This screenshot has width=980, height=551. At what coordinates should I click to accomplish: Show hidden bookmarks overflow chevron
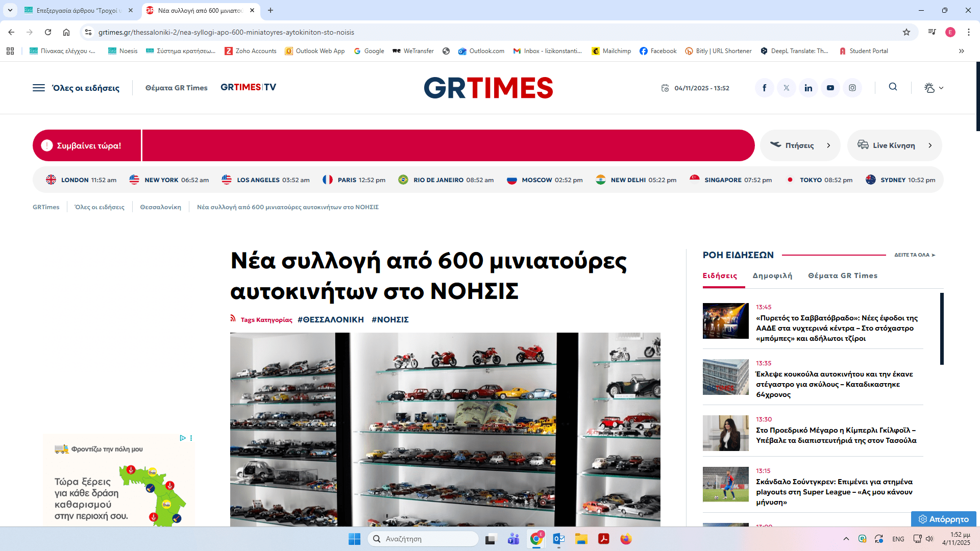click(x=961, y=51)
